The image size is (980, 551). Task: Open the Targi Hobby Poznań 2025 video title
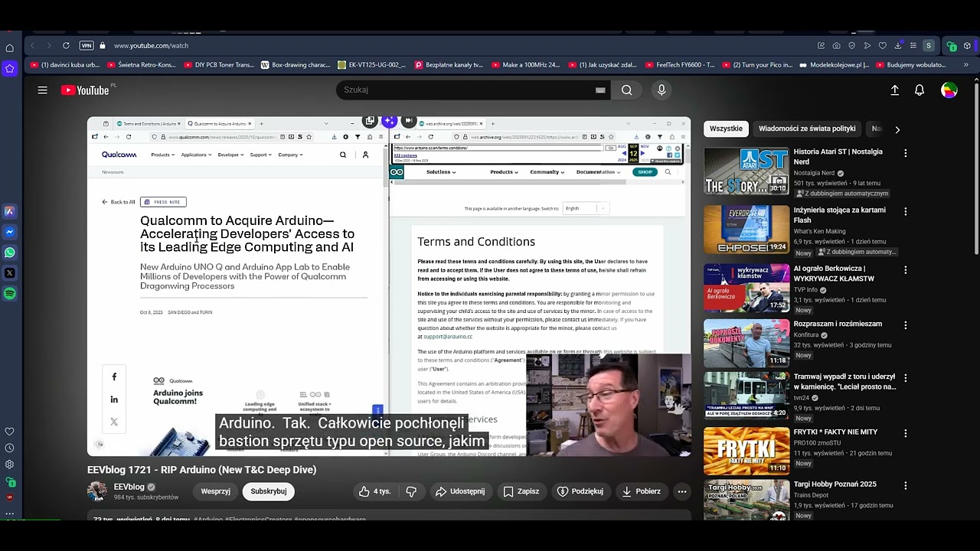pyautogui.click(x=835, y=484)
